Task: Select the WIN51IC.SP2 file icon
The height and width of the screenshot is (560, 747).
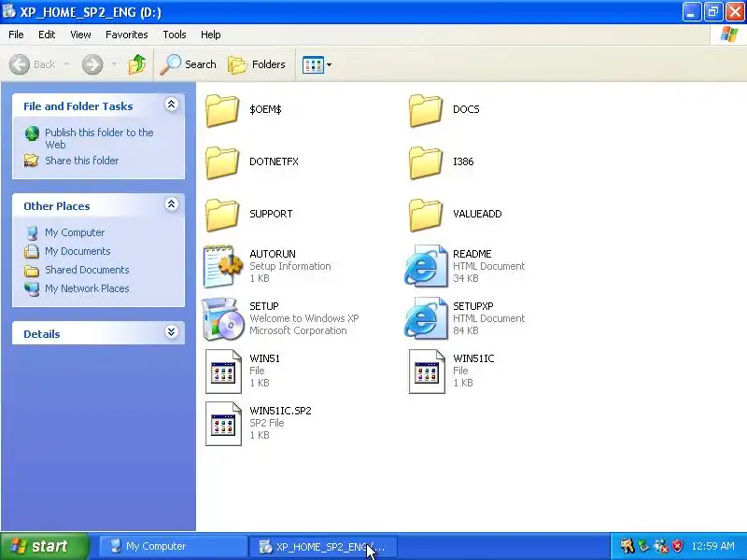Action: tap(223, 424)
